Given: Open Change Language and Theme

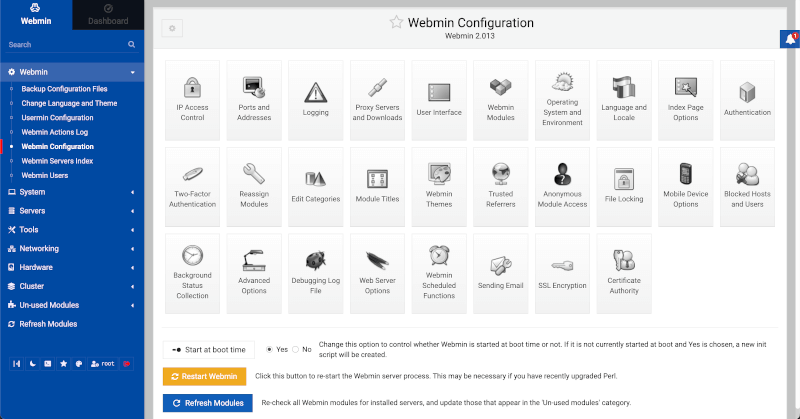Looking at the screenshot, I should coord(69,103).
